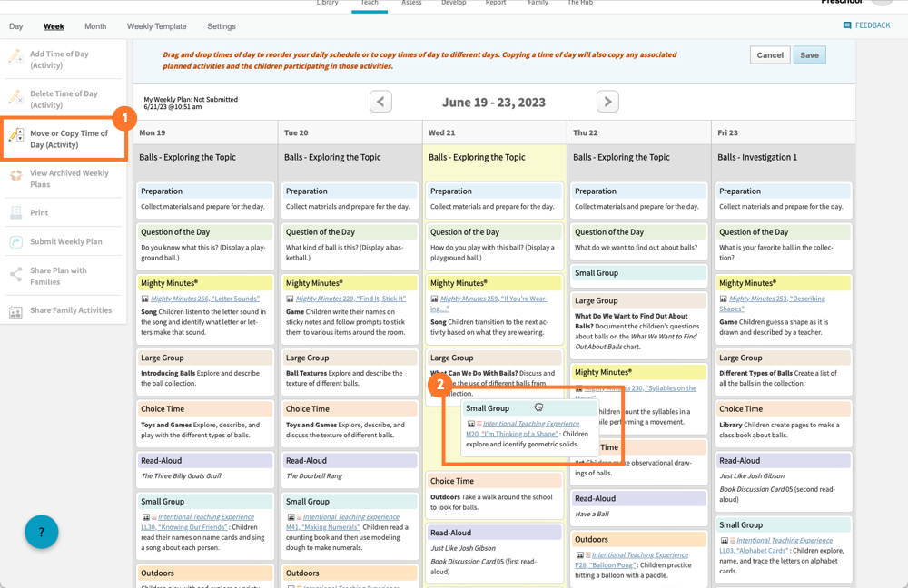This screenshot has height=588, width=908.
Task: Click the Share Plan with Families icon
Action: click(x=17, y=274)
